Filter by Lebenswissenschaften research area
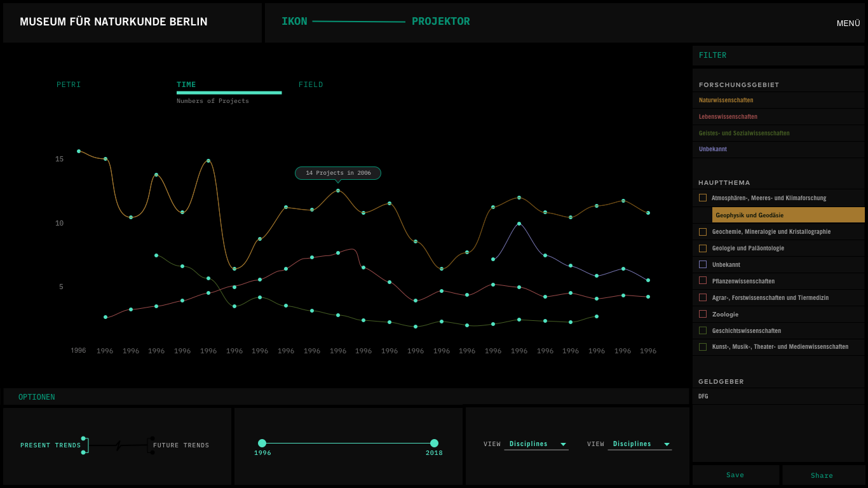This screenshot has height=488, width=868. click(728, 117)
